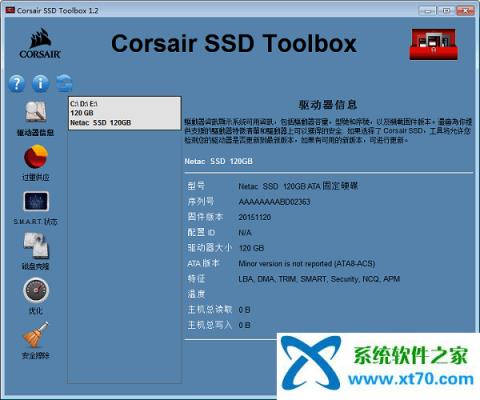Screen dimensions: 480x400
Task: Click the 温度 temperature label
Action: tap(196, 294)
